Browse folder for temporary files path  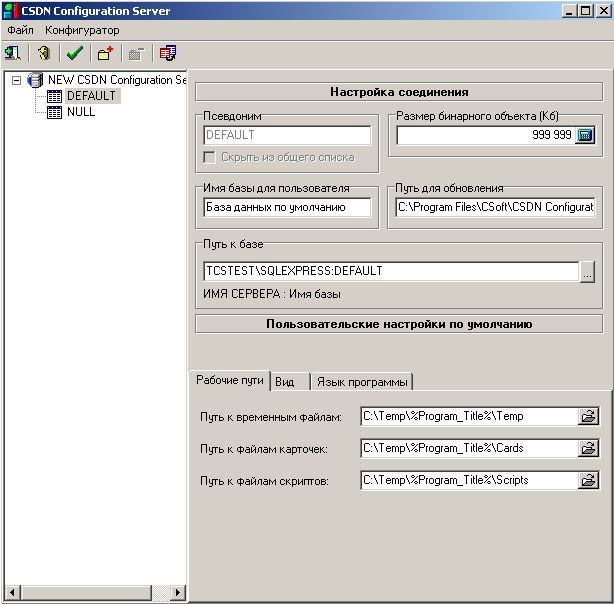tap(589, 417)
